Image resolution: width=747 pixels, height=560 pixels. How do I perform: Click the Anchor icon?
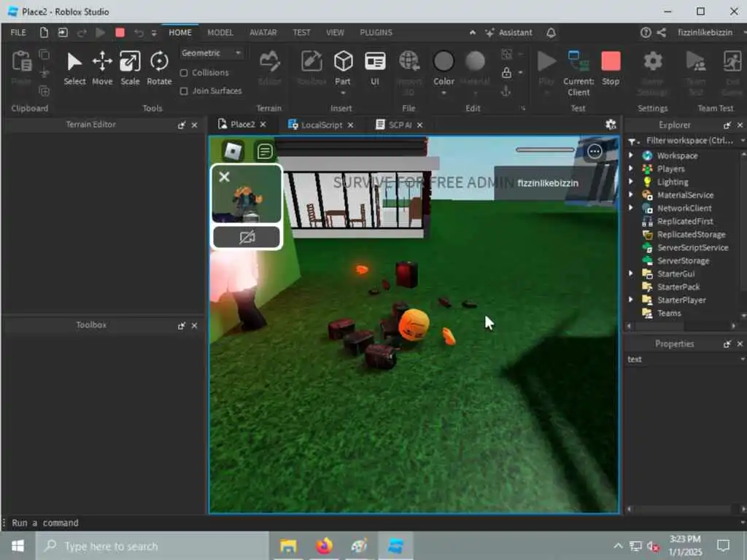click(x=506, y=90)
